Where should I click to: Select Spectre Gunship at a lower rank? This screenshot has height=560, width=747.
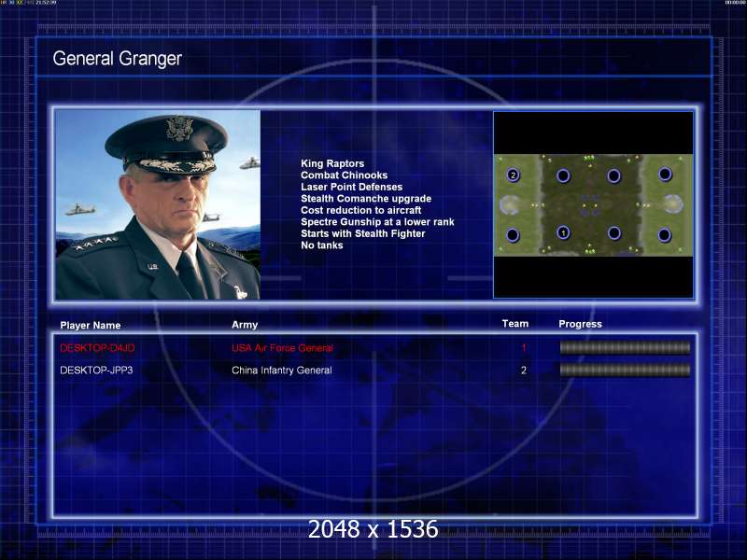click(377, 222)
